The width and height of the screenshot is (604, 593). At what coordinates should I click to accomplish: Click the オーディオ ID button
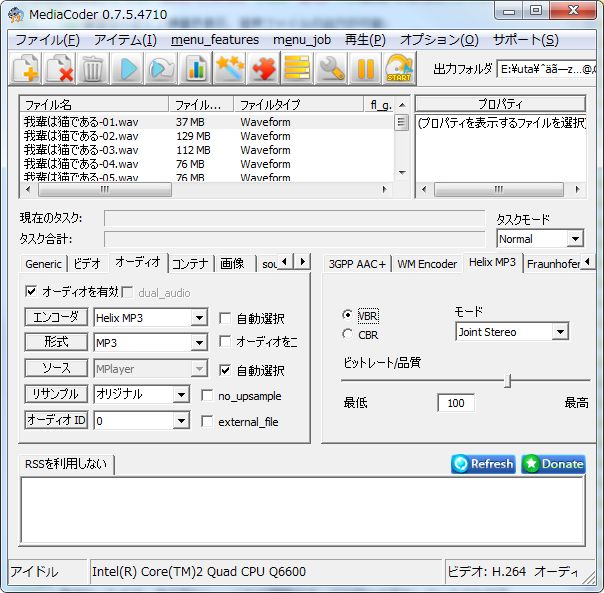(56, 420)
